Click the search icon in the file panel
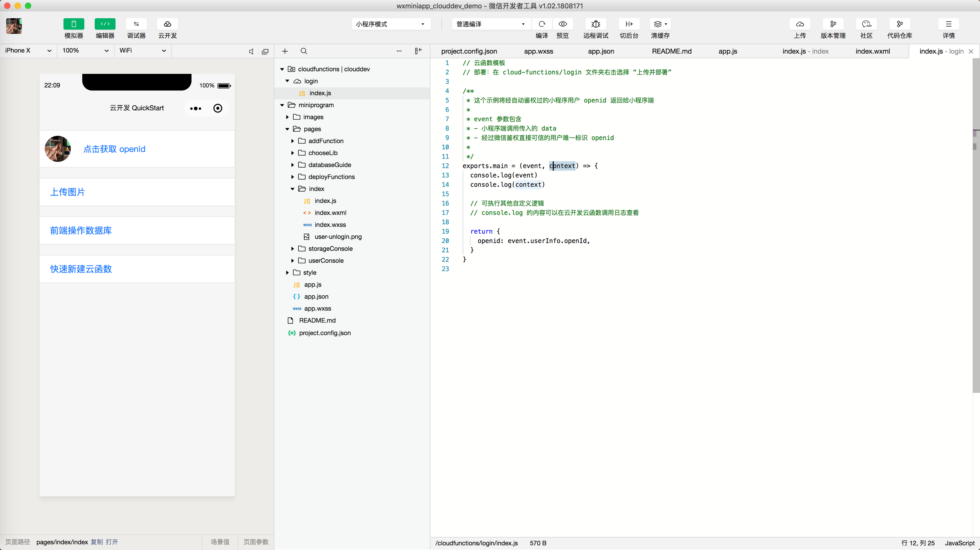Viewport: 980px width, 550px height. coord(304,51)
